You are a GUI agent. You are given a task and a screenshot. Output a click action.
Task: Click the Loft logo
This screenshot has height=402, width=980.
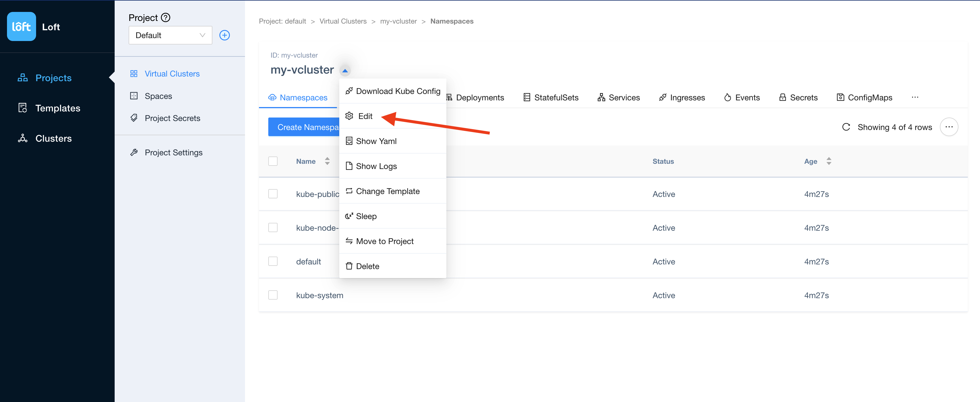pyautogui.click(x=21, y=26)
